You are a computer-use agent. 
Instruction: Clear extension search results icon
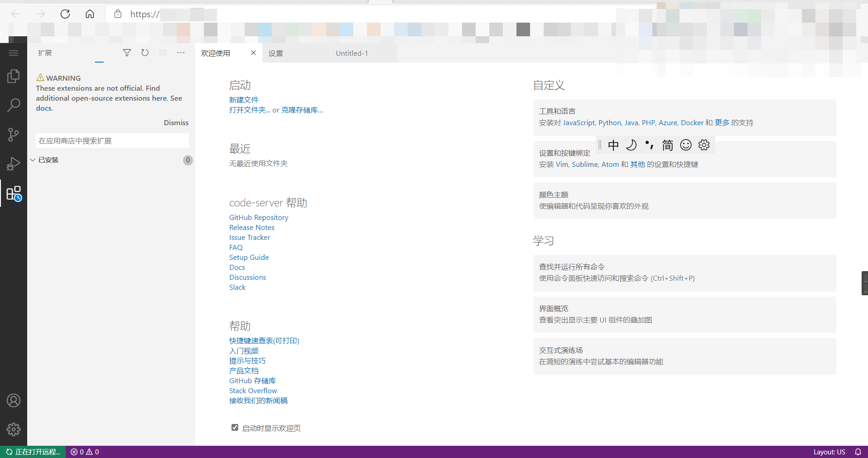click(x=163, y=53)
